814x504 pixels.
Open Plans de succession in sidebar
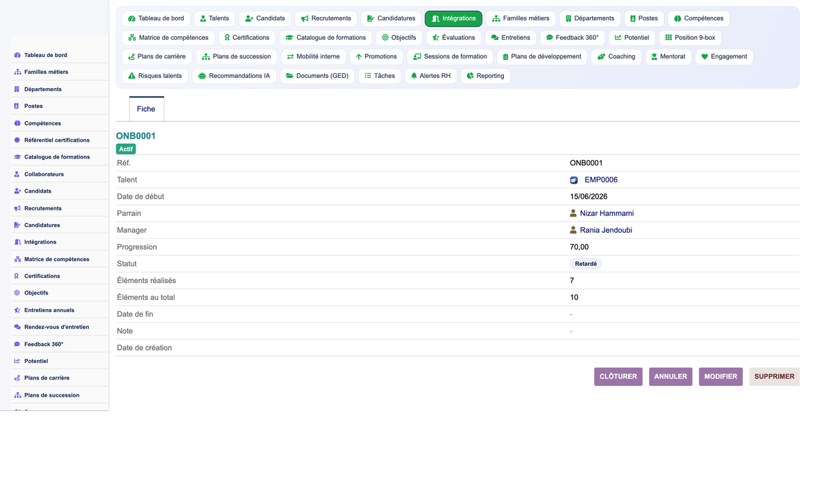click(x=52, y=395)
